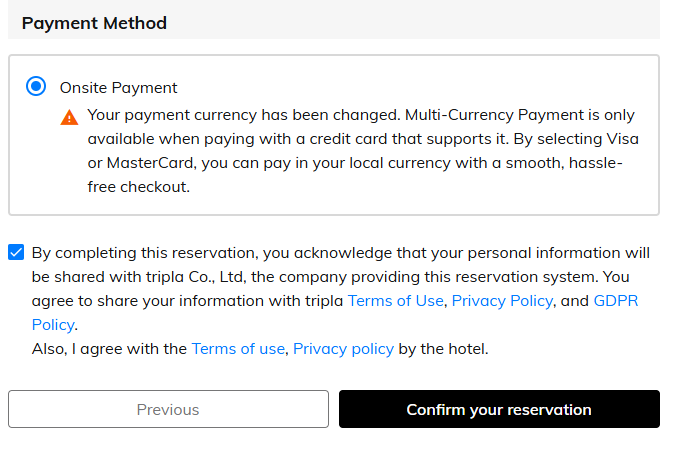Click 'Multi-Currency Payment' phrase in warning

pos(481,114)
